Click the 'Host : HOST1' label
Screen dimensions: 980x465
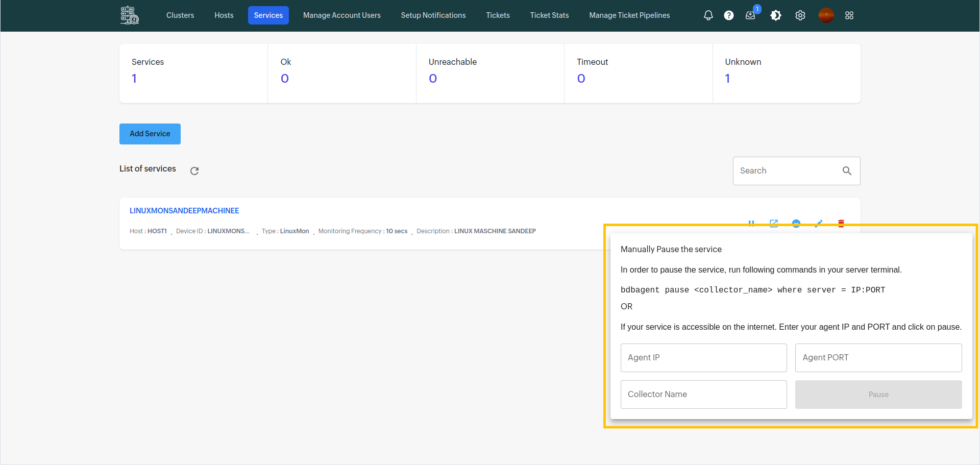pos(148,231)
